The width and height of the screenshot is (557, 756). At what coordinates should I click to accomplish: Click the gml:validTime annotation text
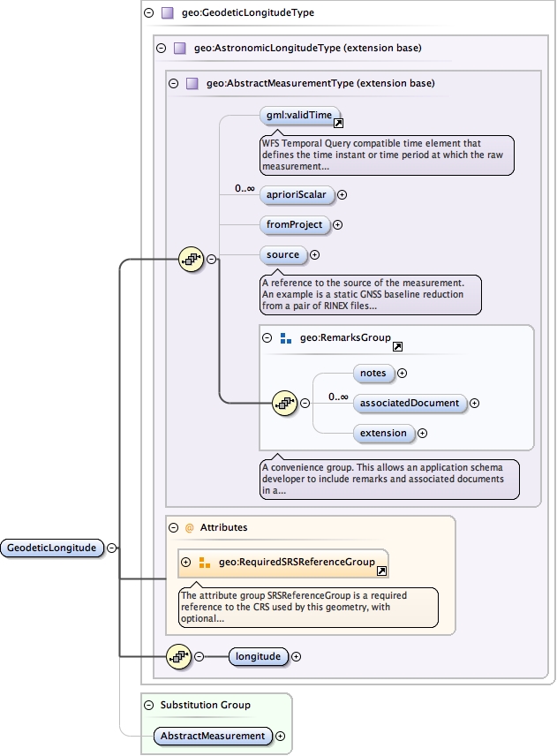coord(387,155)
